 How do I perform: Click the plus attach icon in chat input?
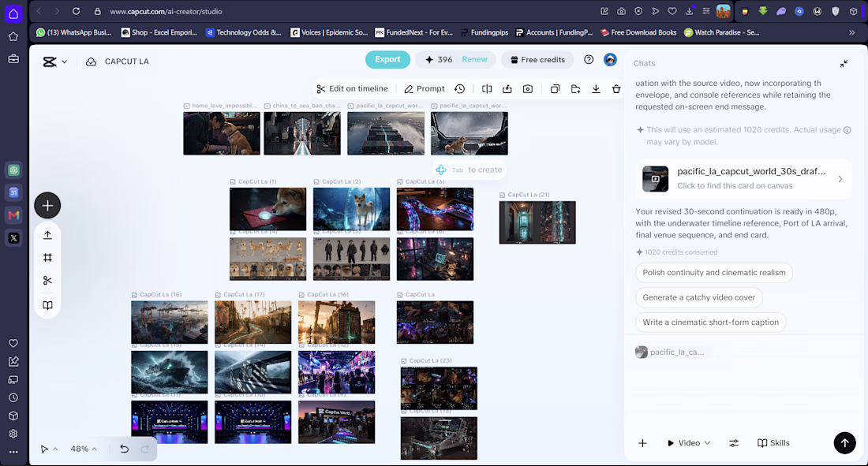point(642,443)
